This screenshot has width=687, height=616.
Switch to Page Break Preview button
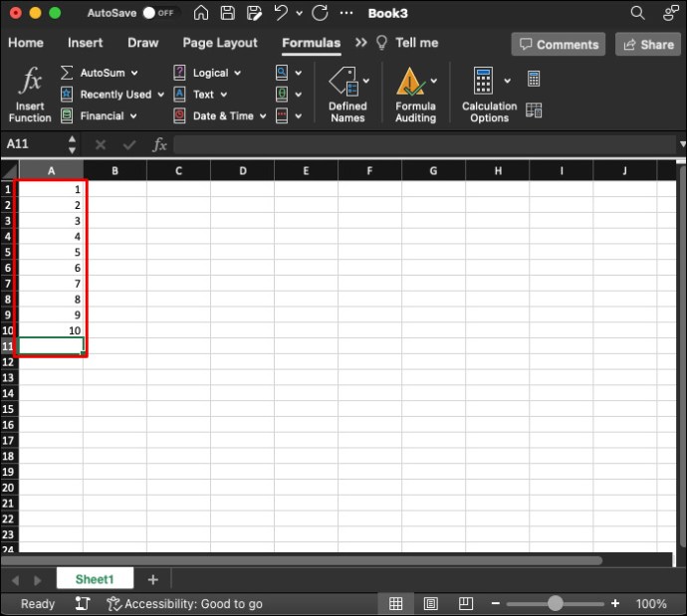pos(465,604)
